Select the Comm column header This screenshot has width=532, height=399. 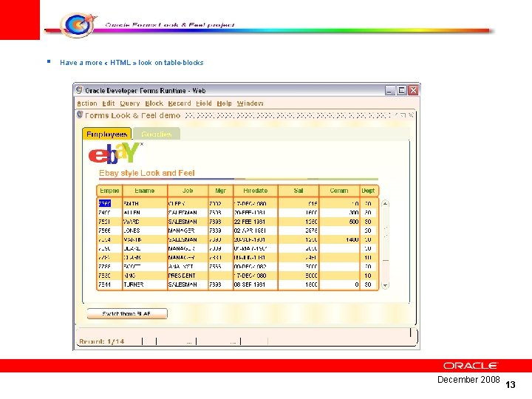pyautogui.click(x=339, y=191)
